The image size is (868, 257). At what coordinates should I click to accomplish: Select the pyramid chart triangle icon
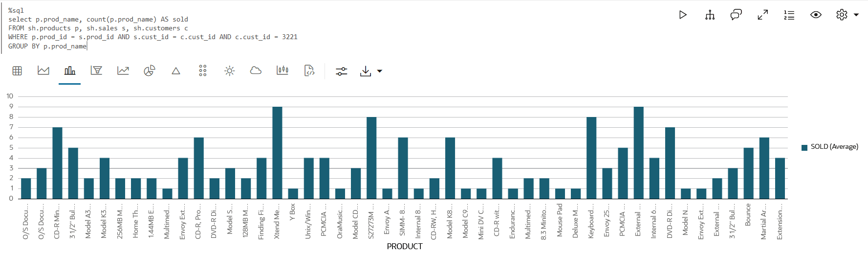[176, 71]
